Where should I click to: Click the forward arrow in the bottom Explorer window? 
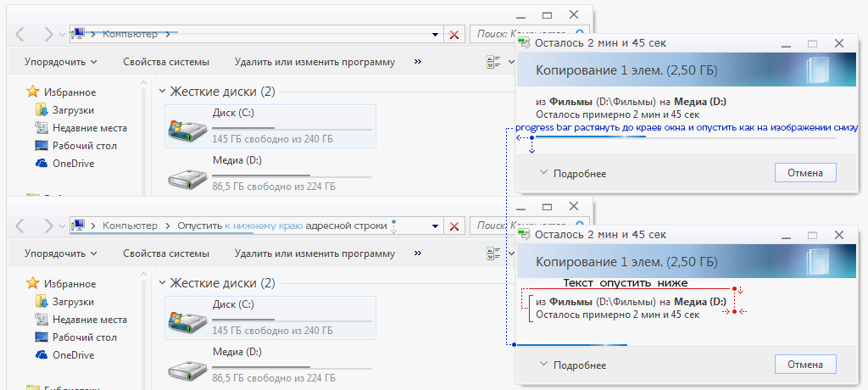tap(48, 226)
